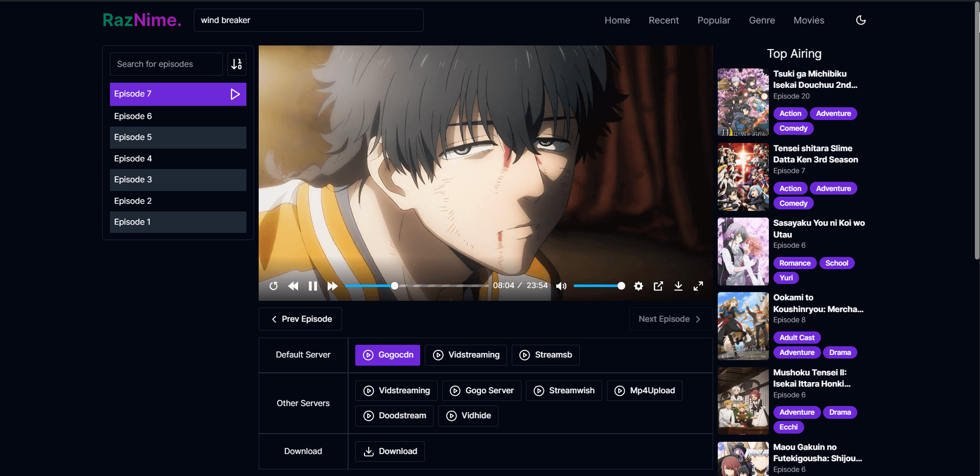Open the Sasayaku You ni Koi wo Utau thumbnail

743,252
